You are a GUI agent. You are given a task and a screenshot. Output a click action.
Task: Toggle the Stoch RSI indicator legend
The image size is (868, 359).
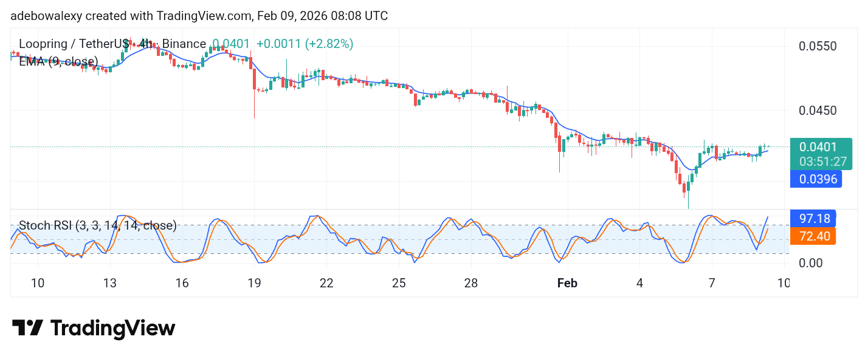click(x=97, y=225)
